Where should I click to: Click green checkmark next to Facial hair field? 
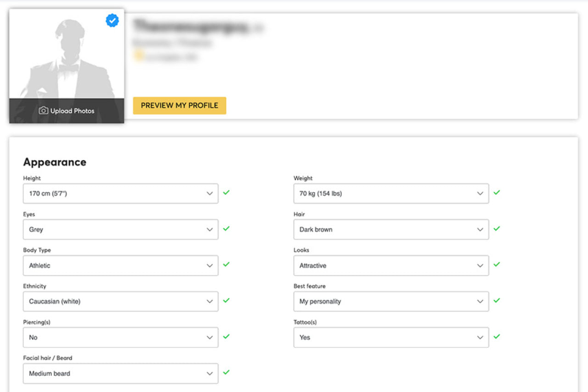point(226,372)
